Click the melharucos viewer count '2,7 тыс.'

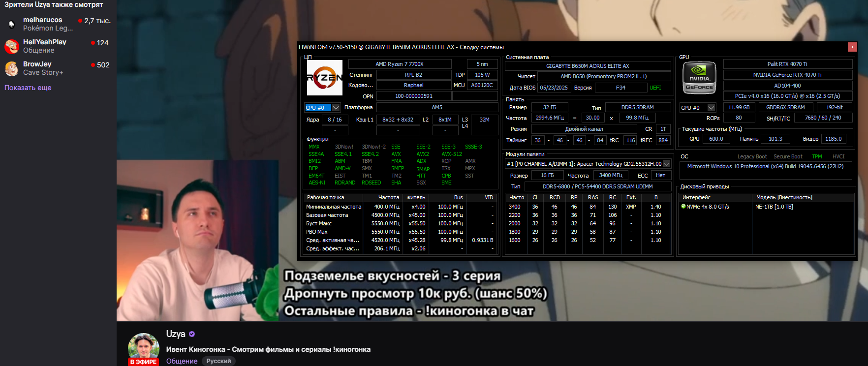click(x=97, y=21)
